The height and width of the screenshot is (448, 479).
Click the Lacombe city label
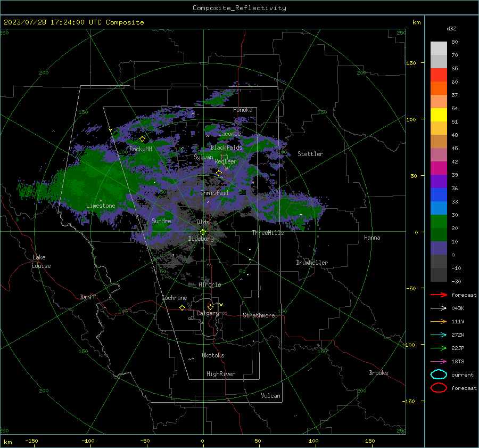tap(229, 134)
